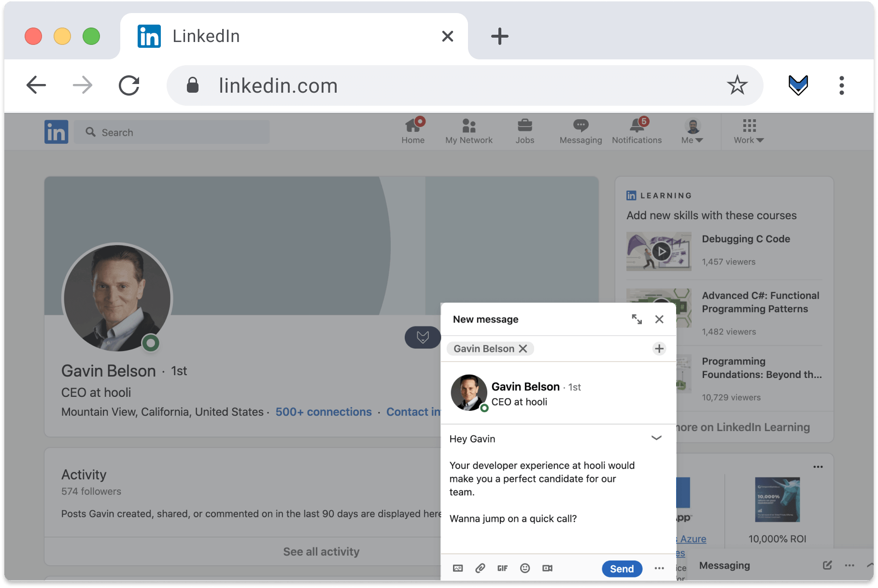Close the New message window

coord(659,319)
